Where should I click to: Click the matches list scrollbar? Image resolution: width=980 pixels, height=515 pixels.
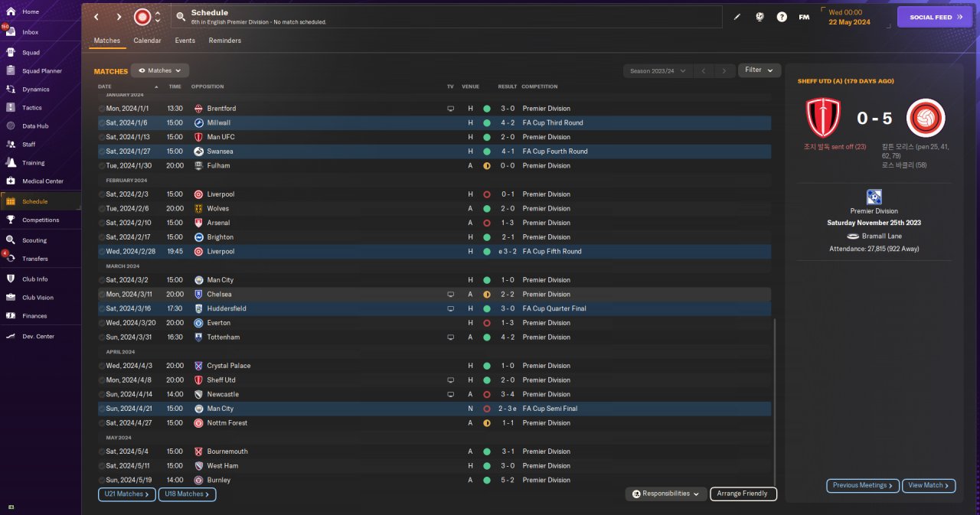[x=775, y=402]
